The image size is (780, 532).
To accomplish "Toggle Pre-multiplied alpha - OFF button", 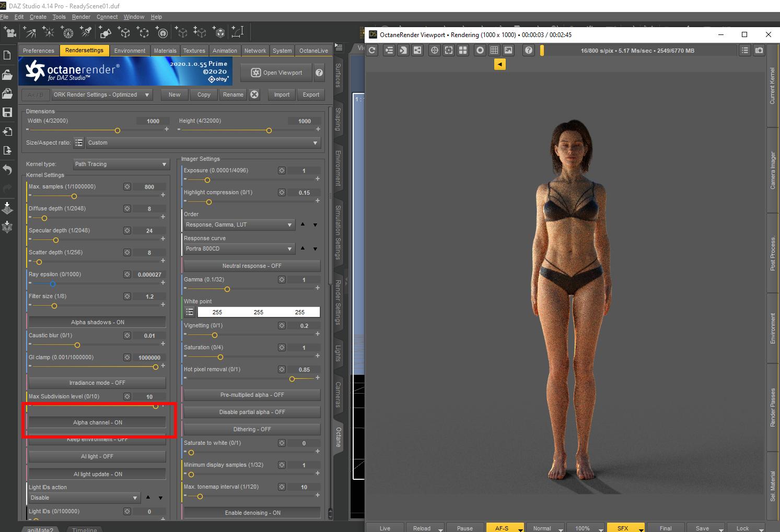I will (252, 395).
